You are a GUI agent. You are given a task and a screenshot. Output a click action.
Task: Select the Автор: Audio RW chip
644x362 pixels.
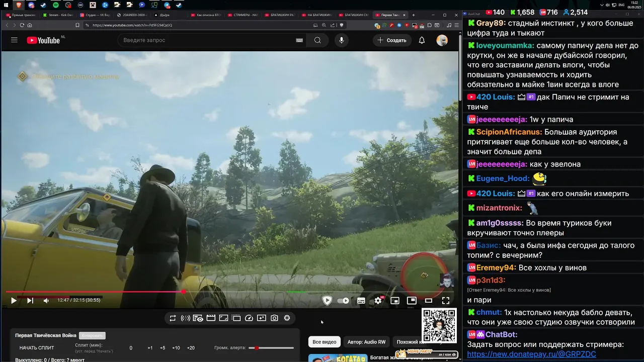point(366,342)
